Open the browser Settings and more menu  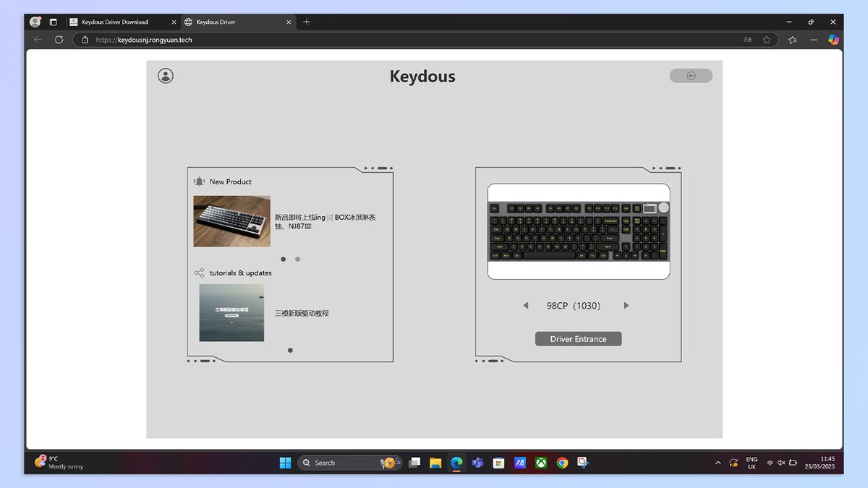[812, 40]
